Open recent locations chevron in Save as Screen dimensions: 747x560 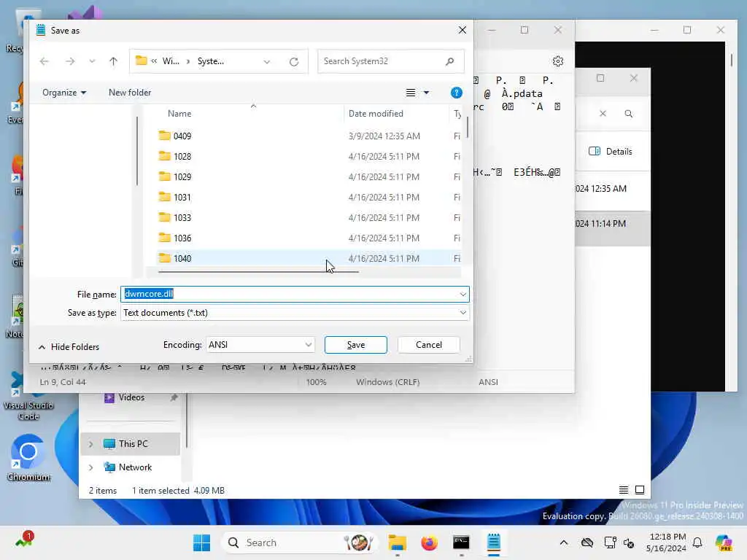[x=92, y=61]
